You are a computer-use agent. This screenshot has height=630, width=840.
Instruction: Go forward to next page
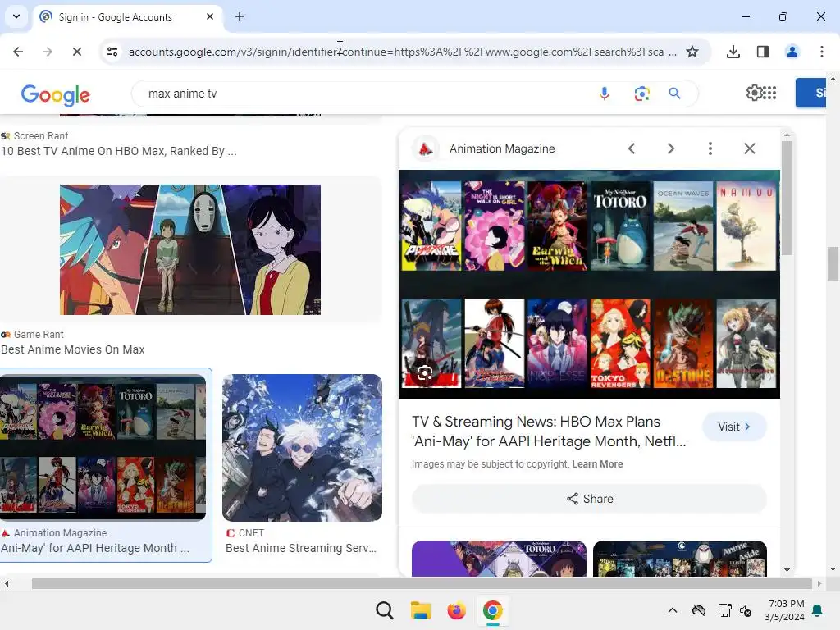(48, 52)
